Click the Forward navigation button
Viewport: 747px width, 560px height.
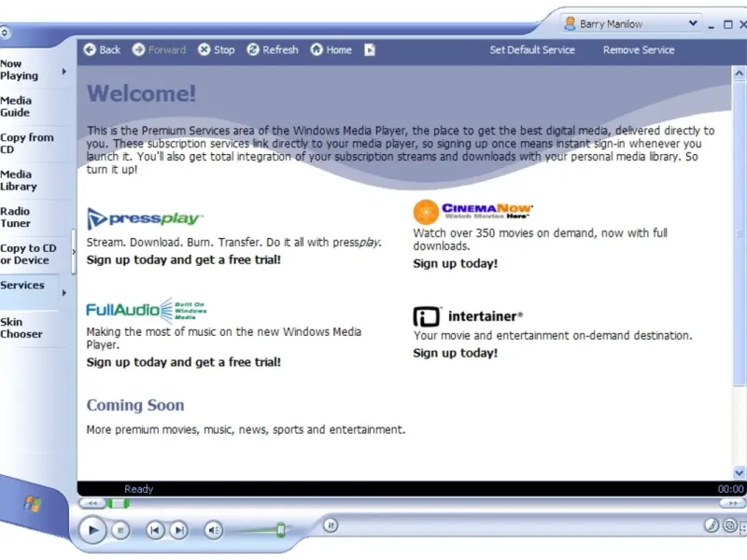tap(159, 49)
